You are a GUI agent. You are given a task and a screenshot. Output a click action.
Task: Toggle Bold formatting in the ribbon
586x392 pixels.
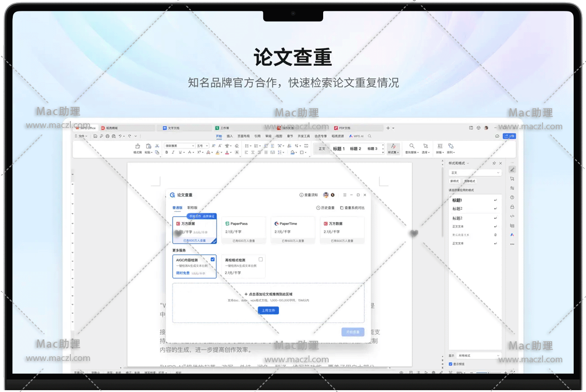pyautogui.click(x=167, y=153)
